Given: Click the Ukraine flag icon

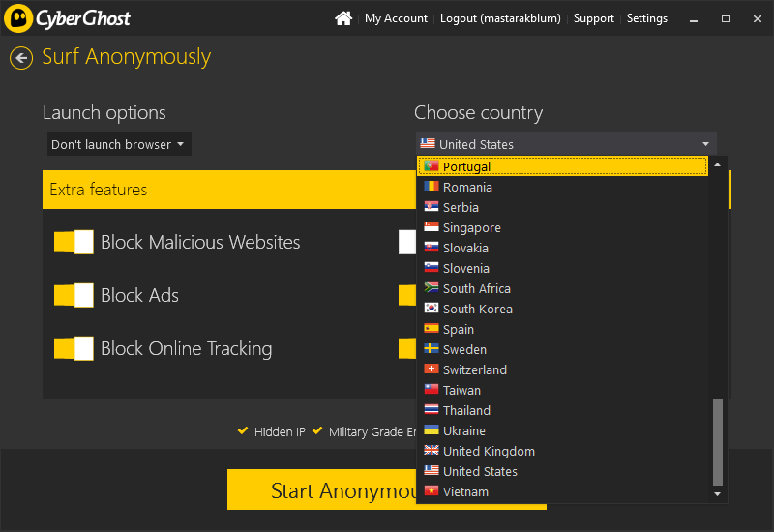Looking at the screenshot, I should tap(432, 429).
